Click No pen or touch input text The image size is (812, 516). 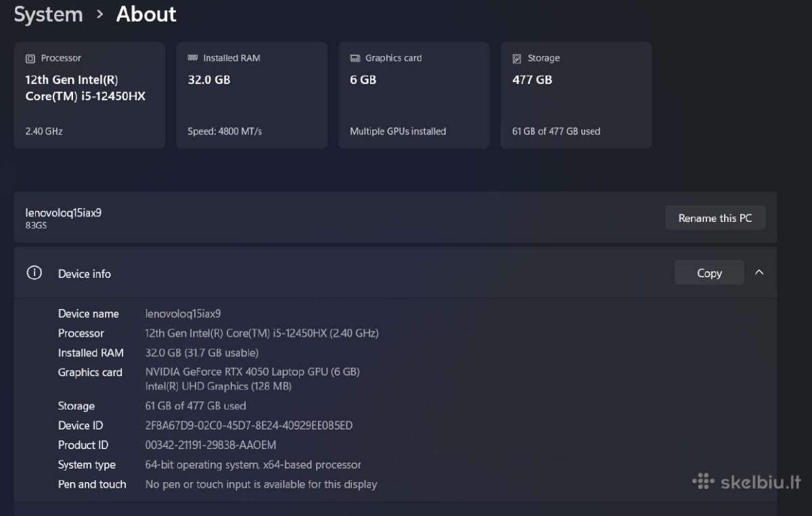click(x=261, y=484)
